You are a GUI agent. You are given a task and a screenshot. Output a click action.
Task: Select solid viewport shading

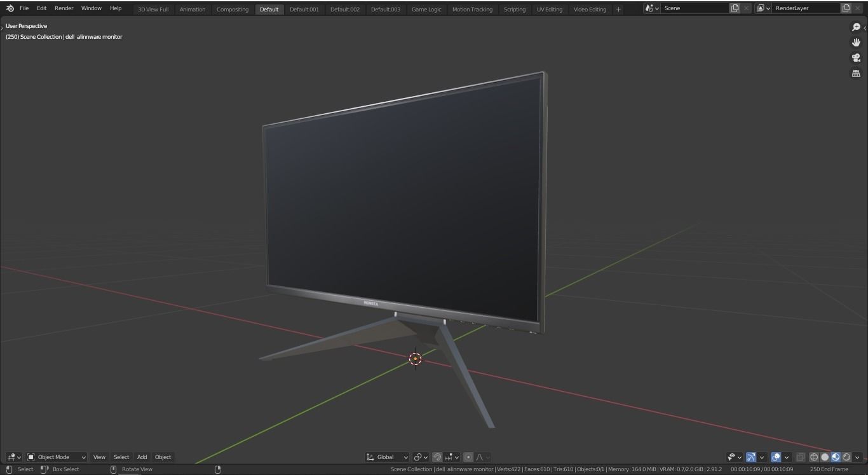[825, 457]
